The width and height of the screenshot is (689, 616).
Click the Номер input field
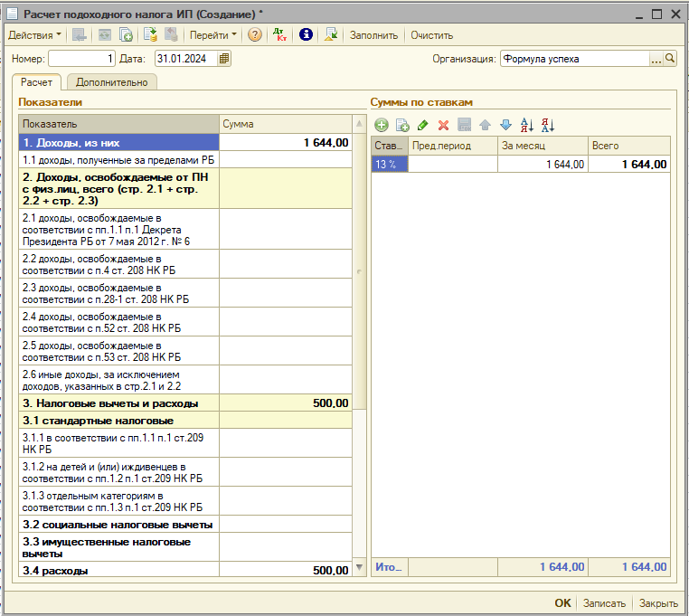(x=81, y=59)
